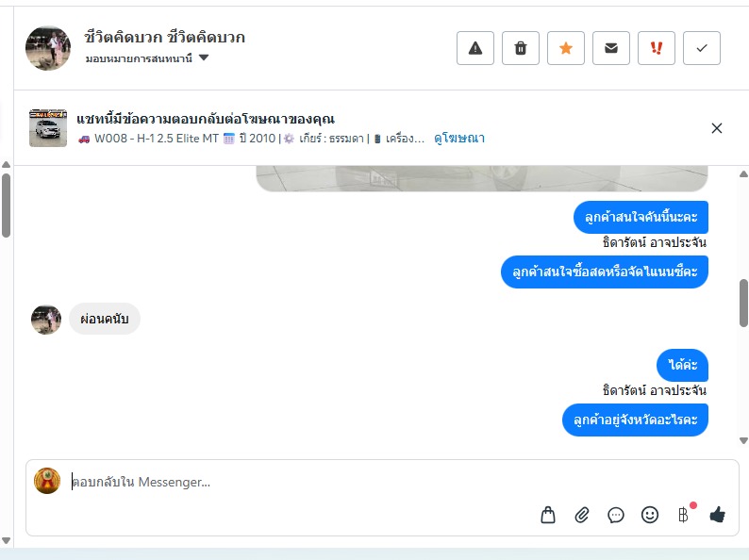Open the ad's car thumbnail image
Image resolution: width=749 pixels, height=560 pixels.
[x=48, y=128]
